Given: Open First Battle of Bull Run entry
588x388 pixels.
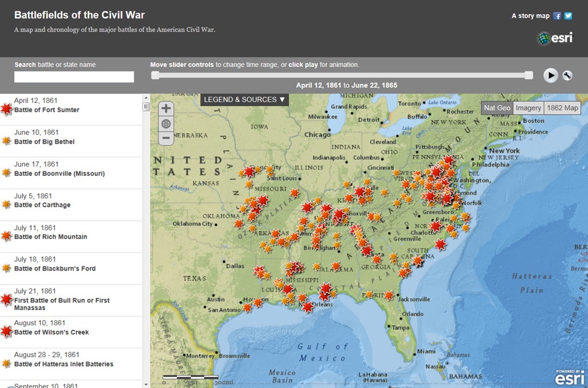Looking at the screenshot, I should click(71, 300).
